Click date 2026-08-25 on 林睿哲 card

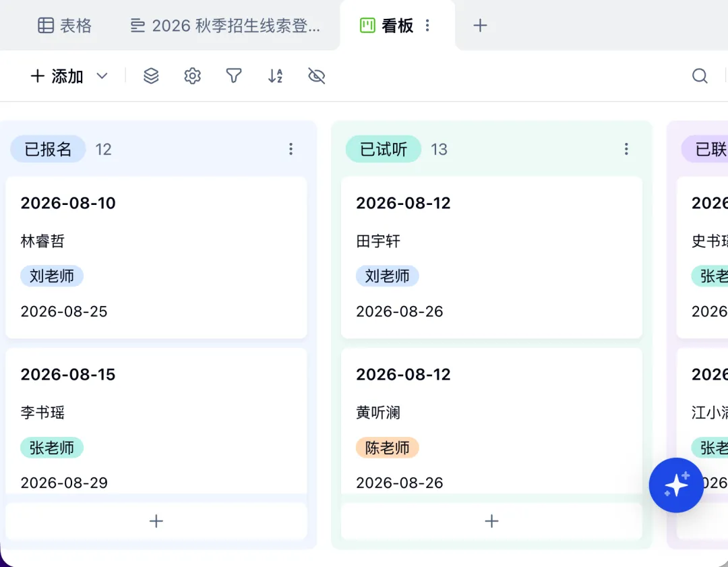click(64, 311)
